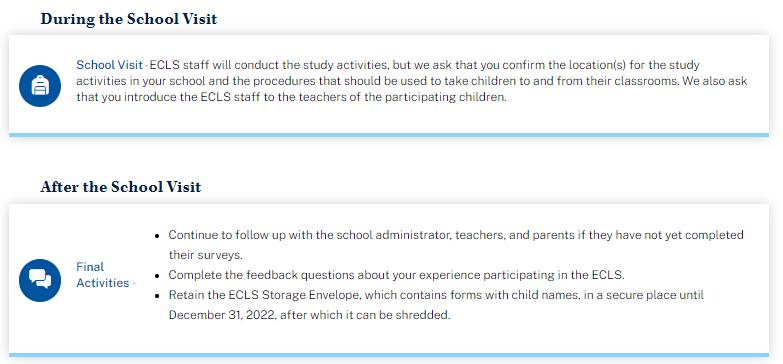783x364 pixels.
Task: Click the second bullet point marker
Action: (x=157, y=276)
